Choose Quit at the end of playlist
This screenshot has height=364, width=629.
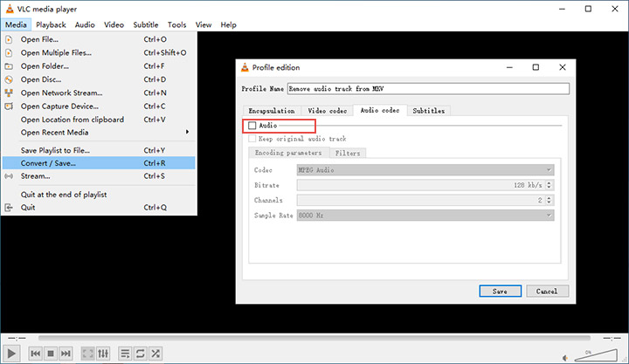coord(99,195)
